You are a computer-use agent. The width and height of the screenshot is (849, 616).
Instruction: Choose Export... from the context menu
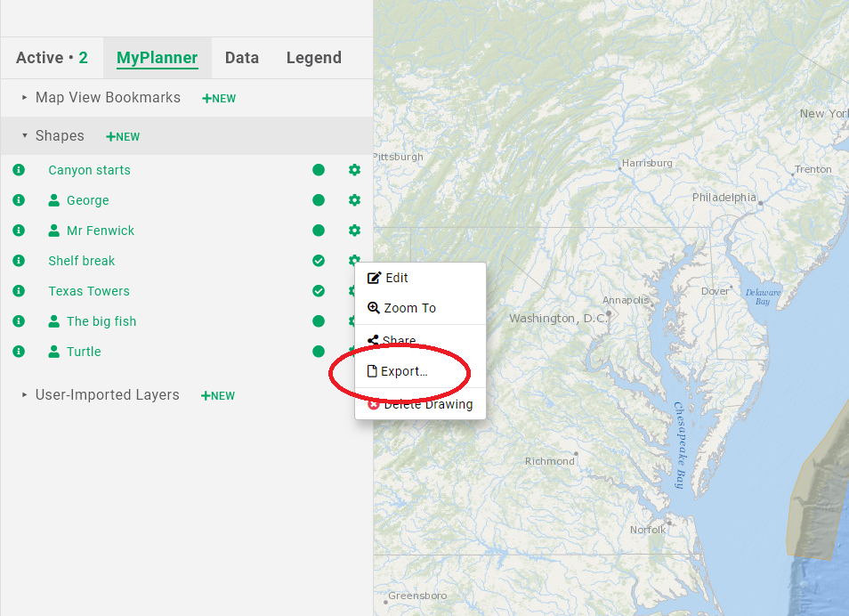pos(404,371)
